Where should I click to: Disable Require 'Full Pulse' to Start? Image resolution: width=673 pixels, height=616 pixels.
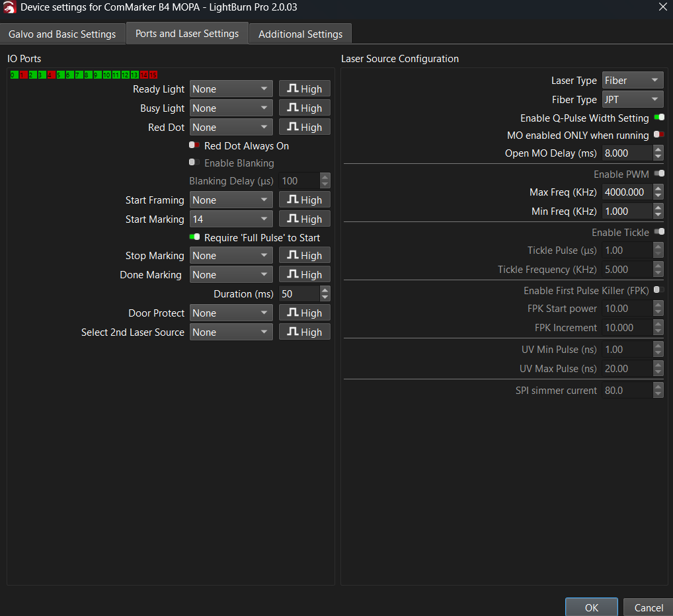click(x=194, y=237)
